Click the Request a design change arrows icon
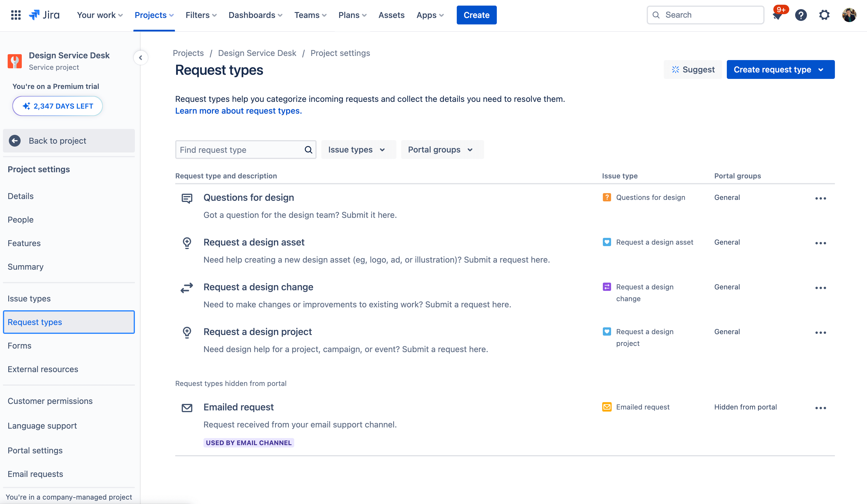This screenshot has width=867, height=504. [x=187, y=287]
